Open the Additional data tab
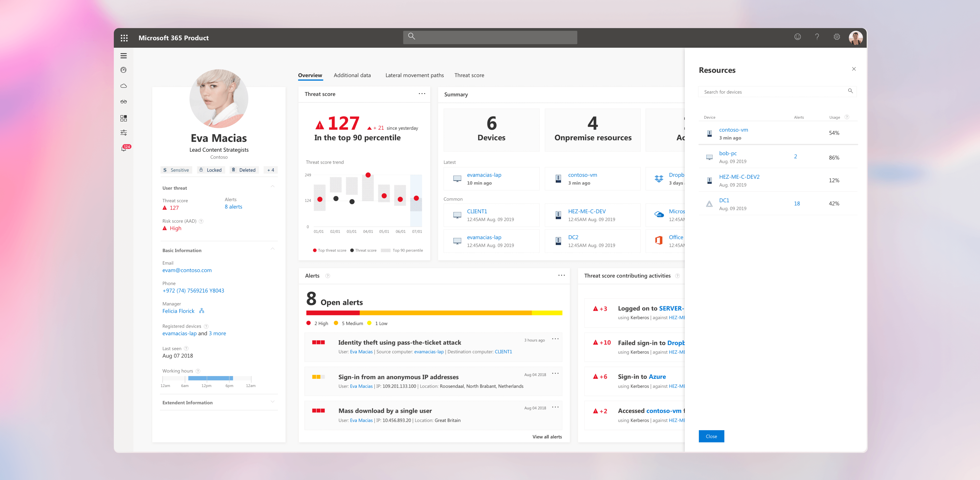Viewport: 980px width, 480px height. pyautogui.click(x=352, y=75)
